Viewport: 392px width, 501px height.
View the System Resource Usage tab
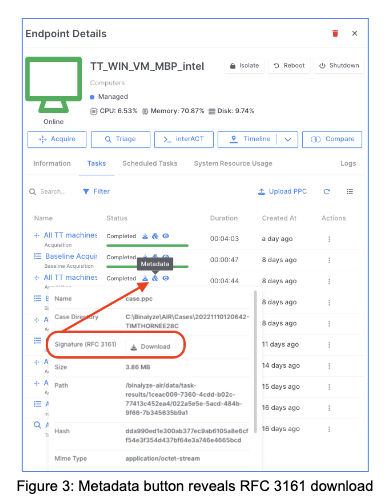(x=233, y=164)
